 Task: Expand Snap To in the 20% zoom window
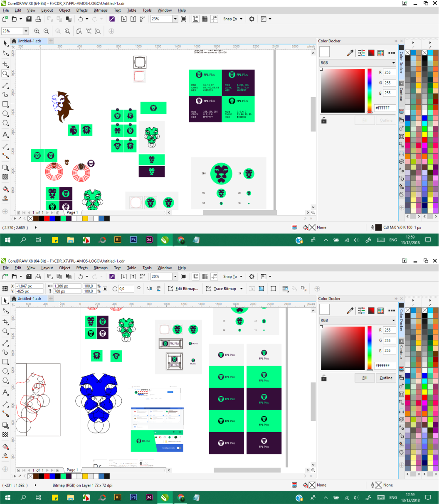pos(241,276)
